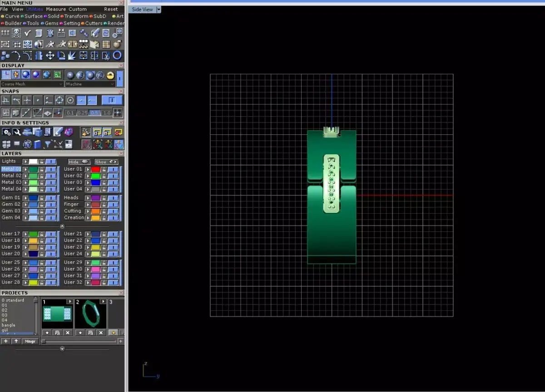Screen dimensions: 545x392
Task: Click the blue ring icon in Utilities
Action: 117,55
